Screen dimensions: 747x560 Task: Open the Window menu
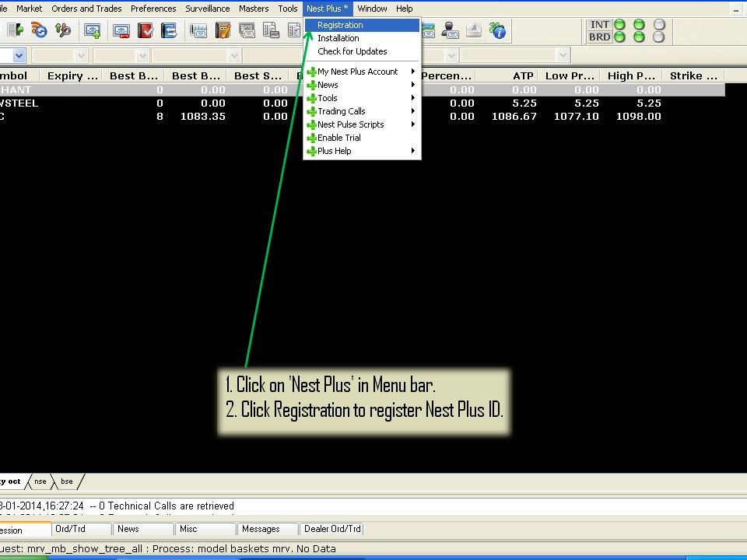[x=372, y=9]
